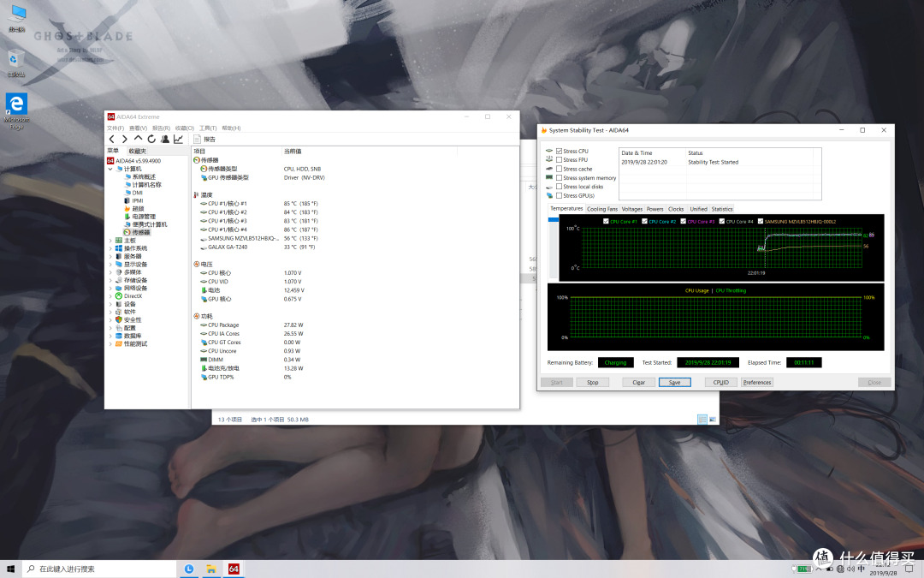Viewport: 924px width, 578px height.
Task: Click the Stop button
Action: point(593,382)
